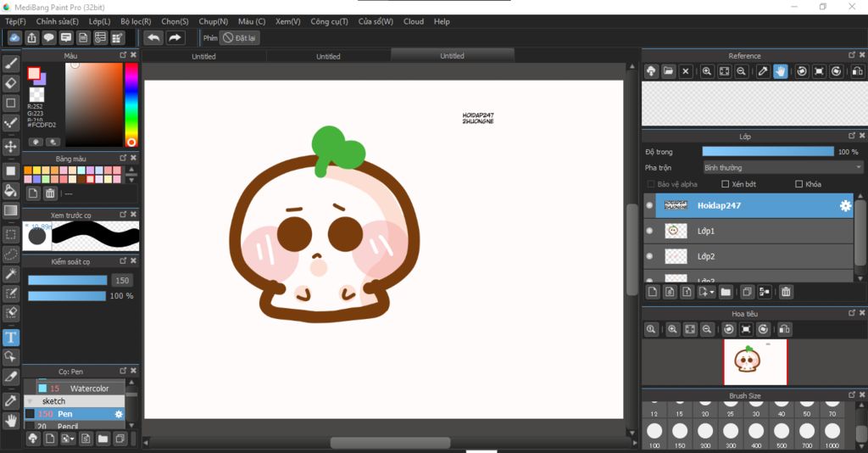Click the rainbow hue slider bar
868x453 pixels.
pos(131,102)
